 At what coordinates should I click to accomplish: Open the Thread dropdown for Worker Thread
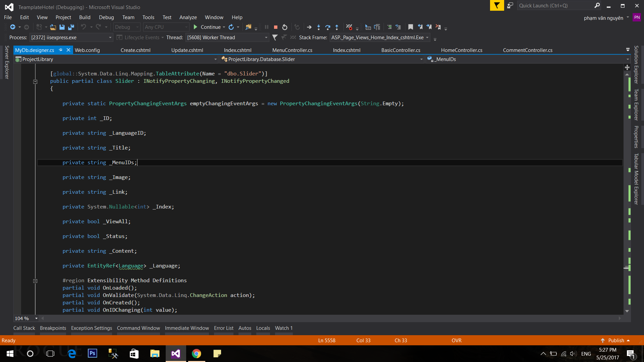(266, 38)
